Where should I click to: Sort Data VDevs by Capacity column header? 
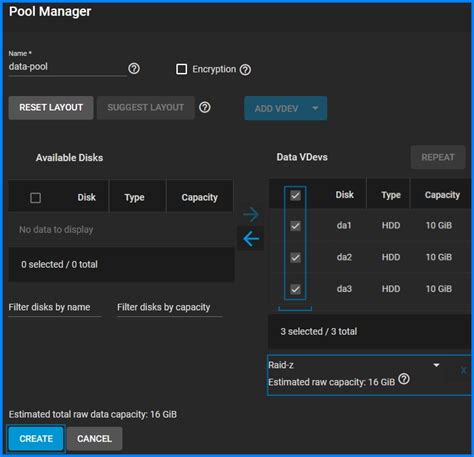[442, 195]
